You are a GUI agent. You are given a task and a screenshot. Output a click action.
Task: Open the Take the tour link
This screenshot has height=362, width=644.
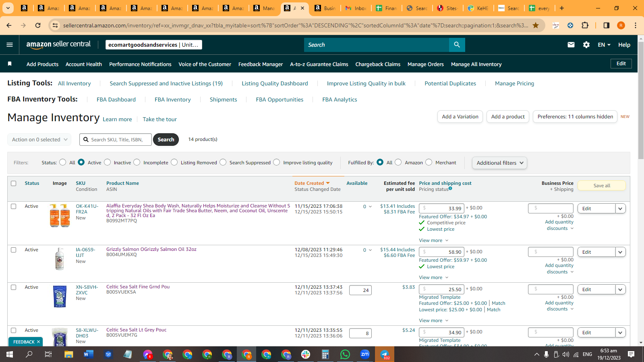coord(159,119)
